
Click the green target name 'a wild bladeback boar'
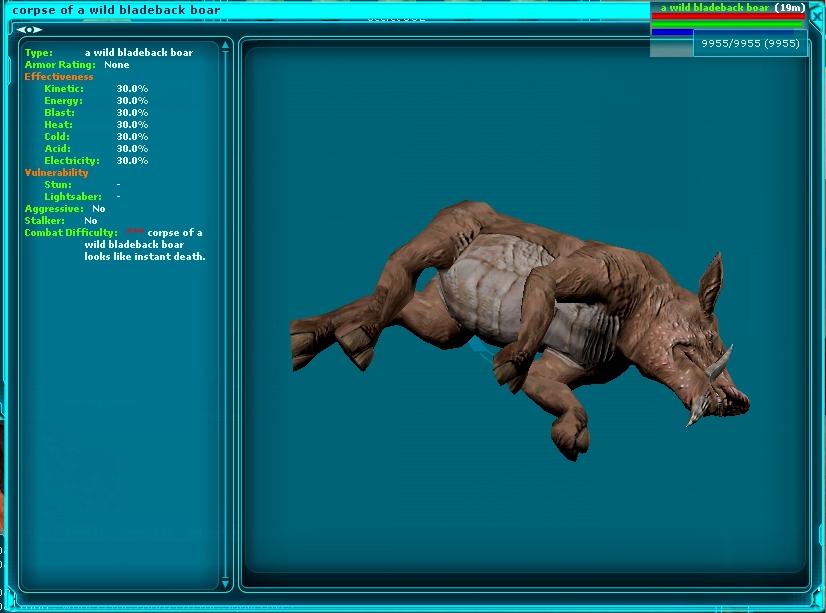714,7
